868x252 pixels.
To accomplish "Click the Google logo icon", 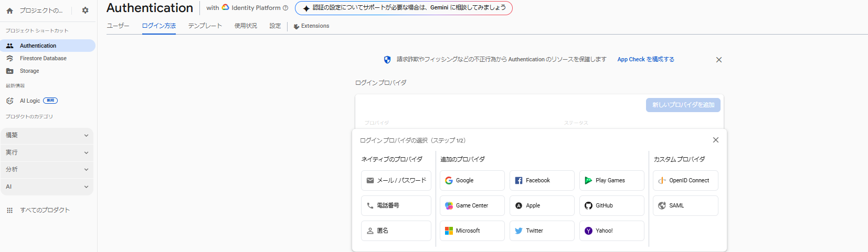I will coord(449,180).
